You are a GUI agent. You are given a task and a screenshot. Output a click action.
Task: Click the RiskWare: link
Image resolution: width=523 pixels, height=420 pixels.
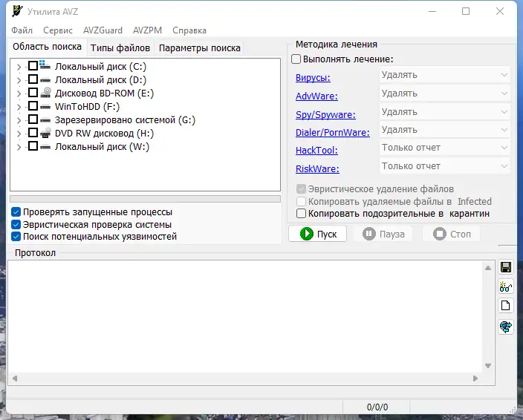[x=317, y=169]
